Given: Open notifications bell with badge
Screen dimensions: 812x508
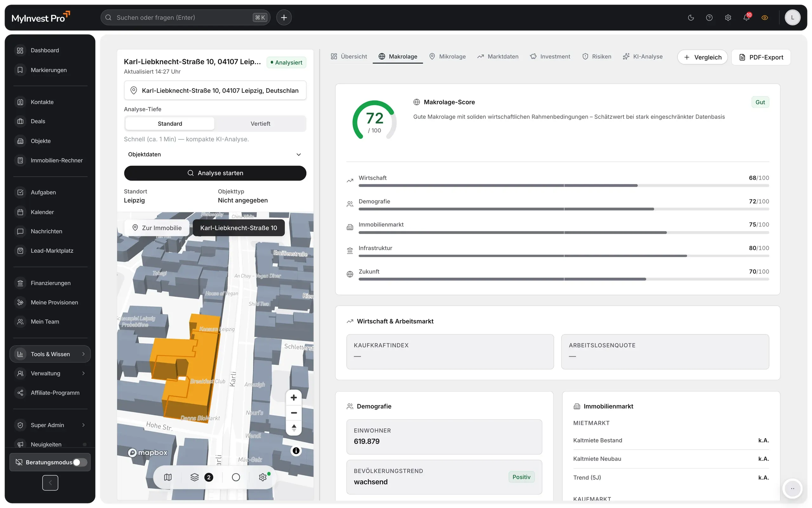Looking at the screenshot, I should pyautogui.click(x=747, y=17).
